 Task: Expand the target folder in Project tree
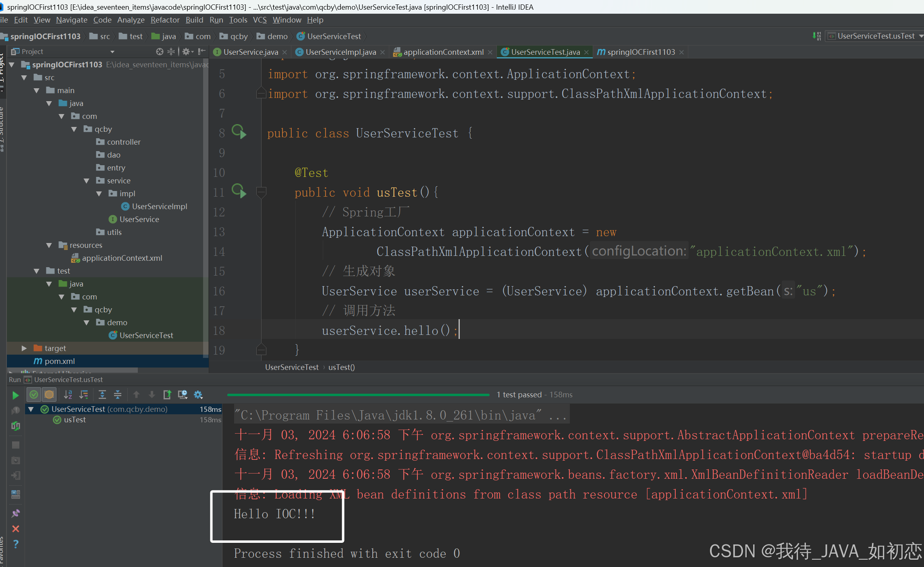(x=24, y=348)
